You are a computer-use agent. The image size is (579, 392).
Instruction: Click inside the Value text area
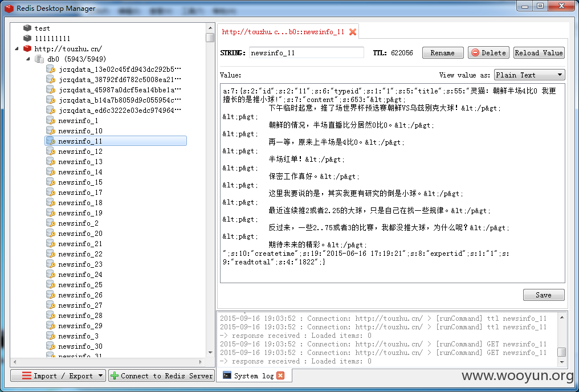[x=393, y=183]
